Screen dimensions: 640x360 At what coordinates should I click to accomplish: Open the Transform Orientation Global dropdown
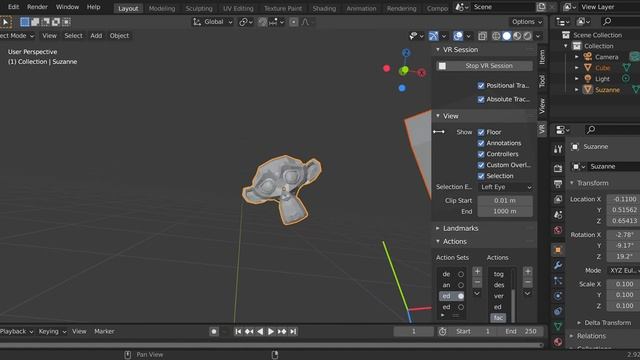(213, 22)
